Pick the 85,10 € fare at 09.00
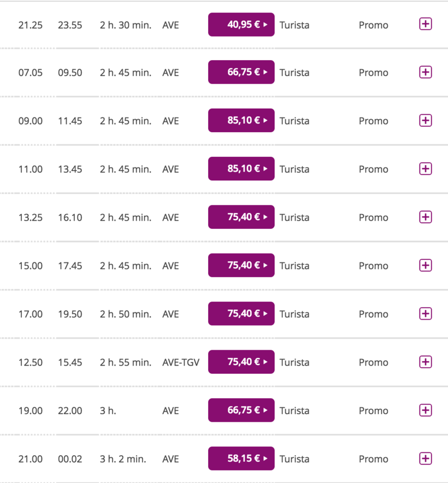 [x=241, y=120]
